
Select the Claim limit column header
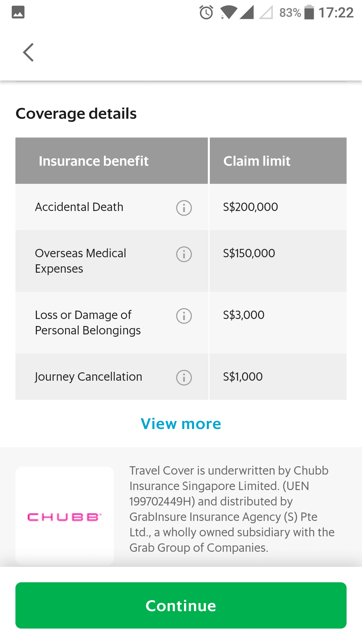pyautogui.click(x=257, y=161)
